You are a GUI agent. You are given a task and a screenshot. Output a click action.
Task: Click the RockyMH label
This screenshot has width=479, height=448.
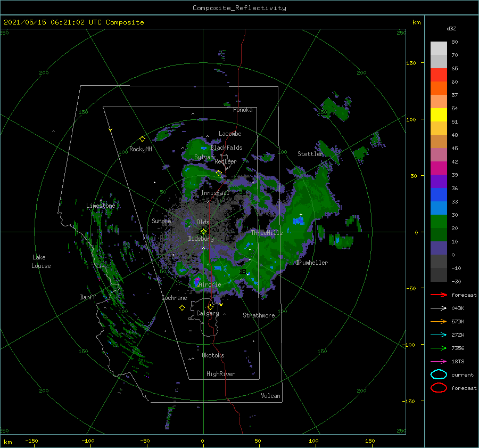[141, 149]
